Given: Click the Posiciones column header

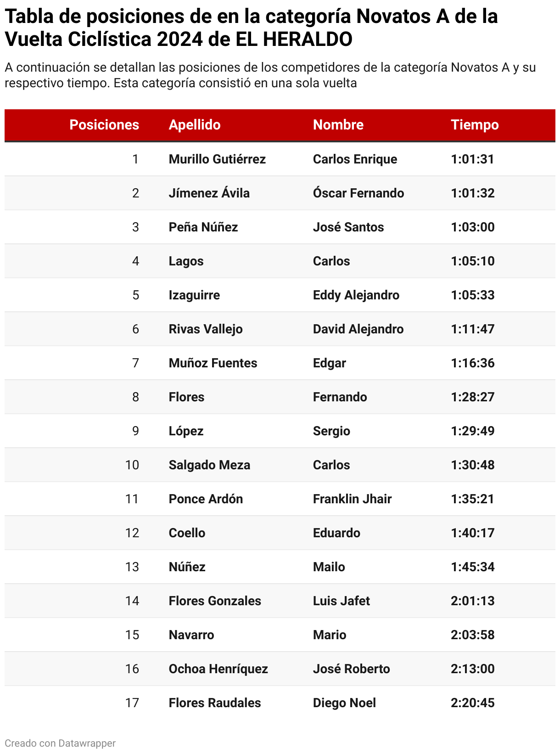Looking at the screenshot, I should coord(104,125).
